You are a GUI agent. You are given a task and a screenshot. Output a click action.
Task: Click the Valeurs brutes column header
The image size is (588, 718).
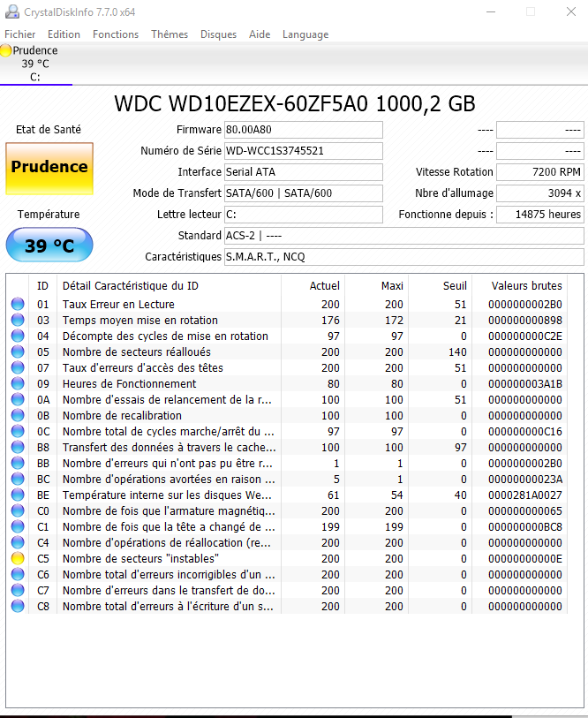(x=520, y=286)
